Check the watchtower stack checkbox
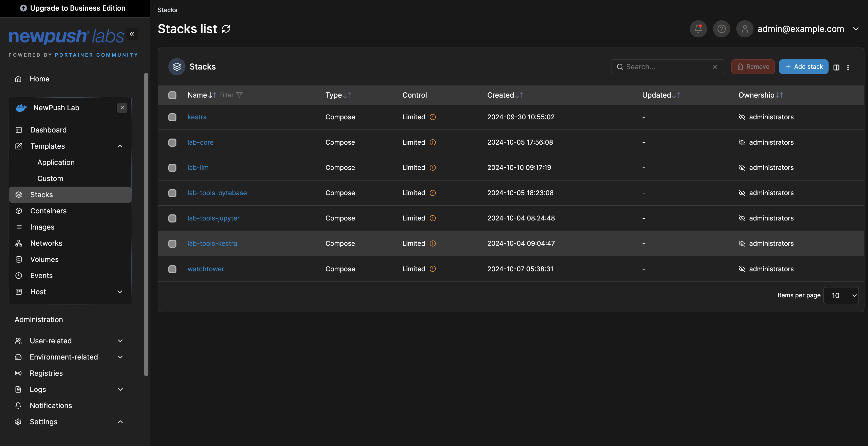The image size is (868, 446). pyautogui.click(x=172, y=269)
